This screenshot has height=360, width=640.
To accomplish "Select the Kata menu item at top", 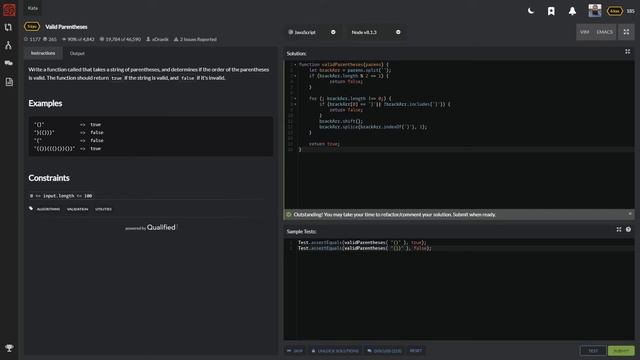I will [x=33, y=8].
